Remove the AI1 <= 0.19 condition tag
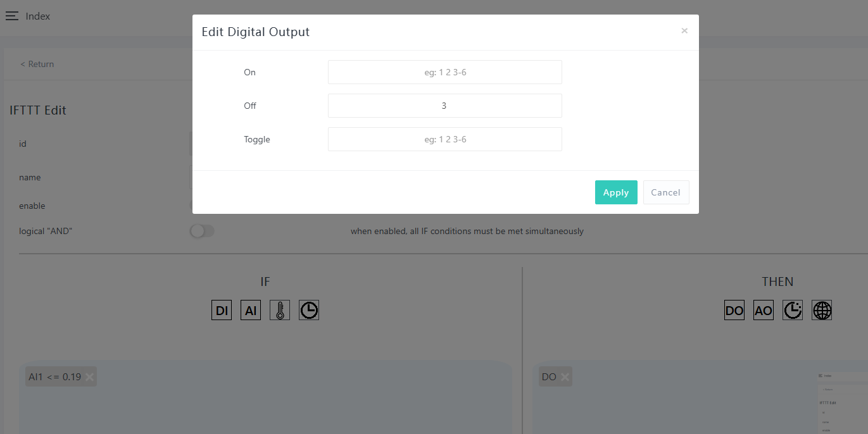Image resolution: width=868 pixels, height=434 pixels. coord(90,377)
